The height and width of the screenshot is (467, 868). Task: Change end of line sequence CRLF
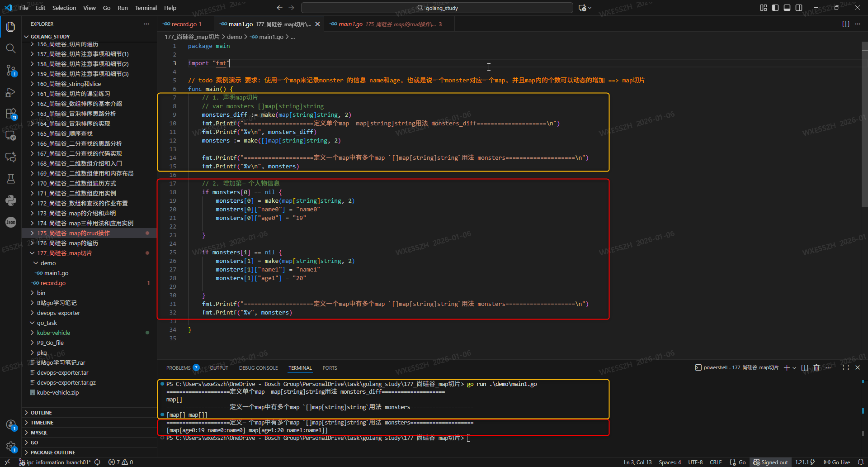[x=716, y=462]
